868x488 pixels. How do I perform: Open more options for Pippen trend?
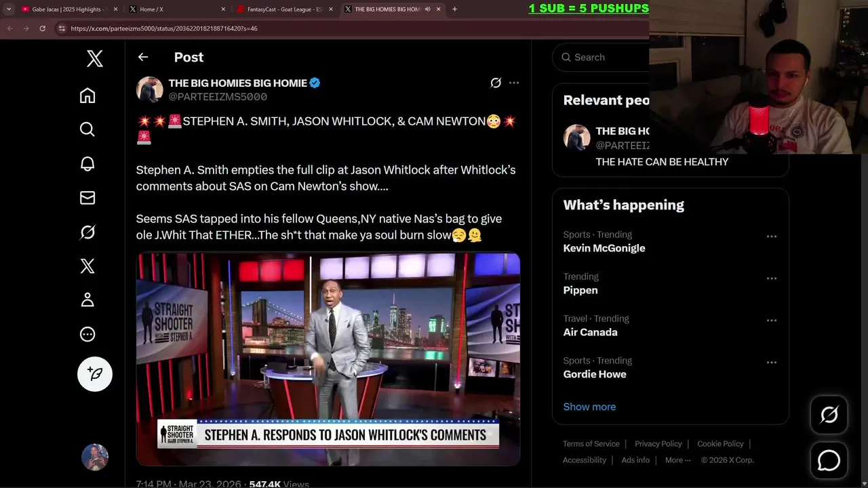coord(772,279)
